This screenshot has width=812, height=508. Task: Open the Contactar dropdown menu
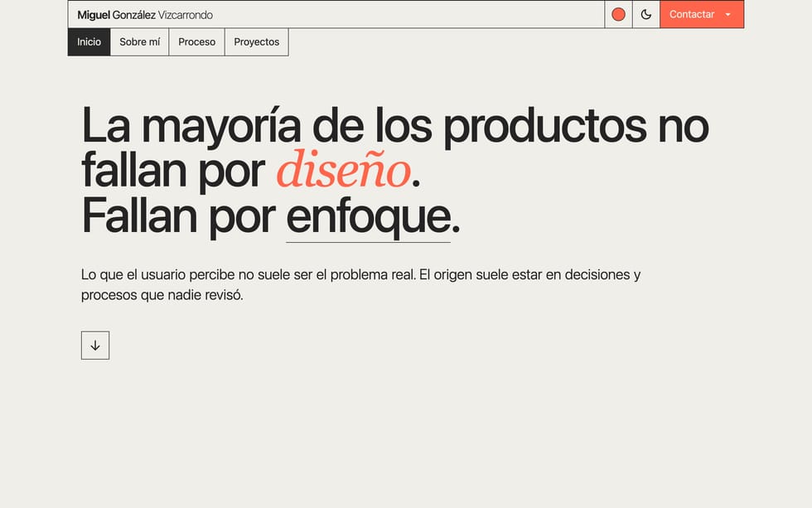point(702,14)
